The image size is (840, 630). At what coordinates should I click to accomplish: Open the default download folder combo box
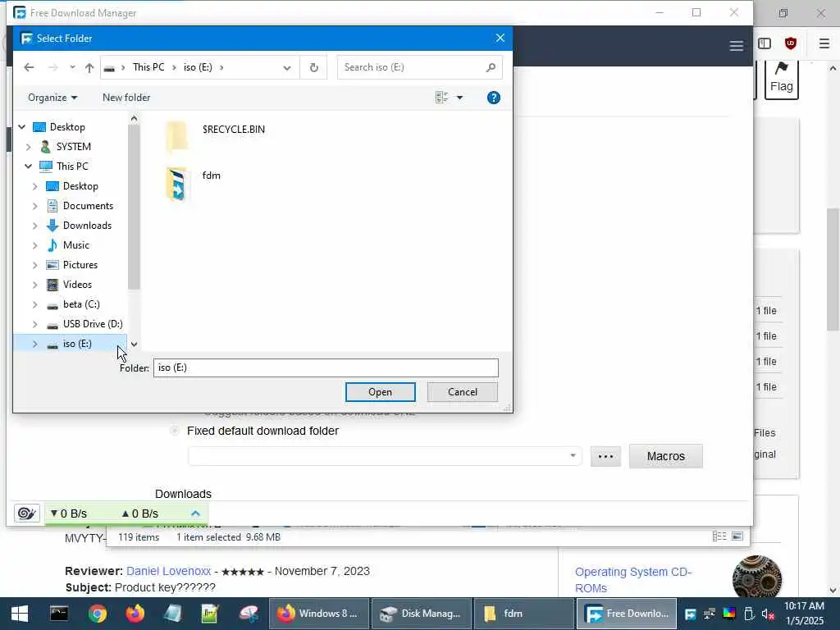pos(385,456)
